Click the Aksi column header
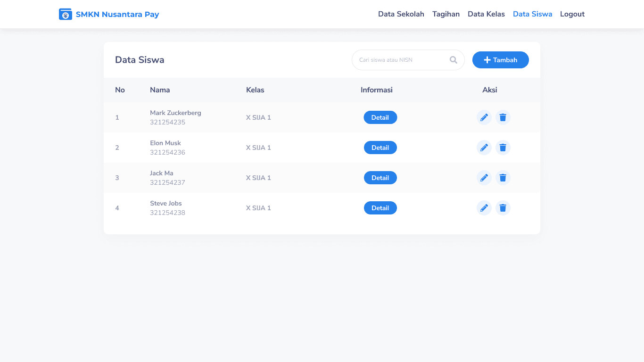The image size is (644, 362). 490,90
